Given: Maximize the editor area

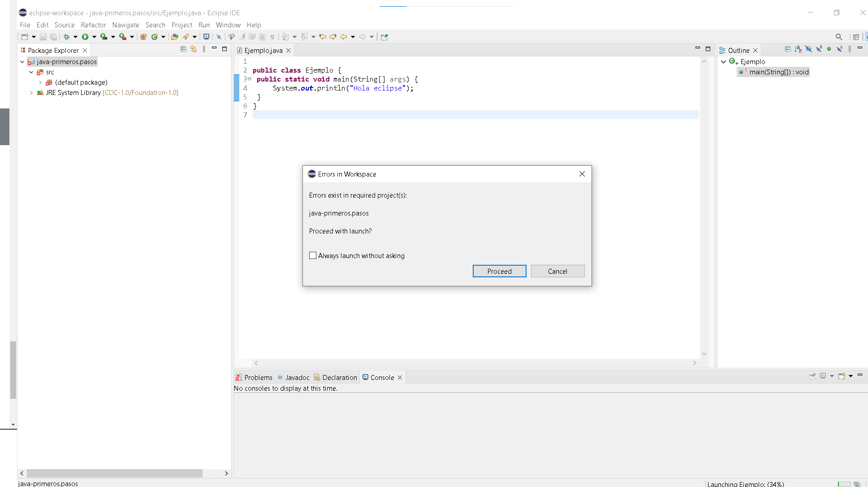Looking at the screenshot, I should 708,49.
